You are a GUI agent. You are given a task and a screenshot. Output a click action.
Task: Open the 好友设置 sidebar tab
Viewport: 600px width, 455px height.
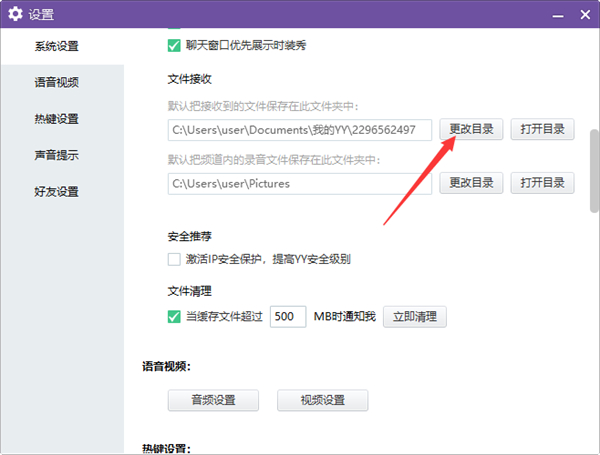point(57,191)
